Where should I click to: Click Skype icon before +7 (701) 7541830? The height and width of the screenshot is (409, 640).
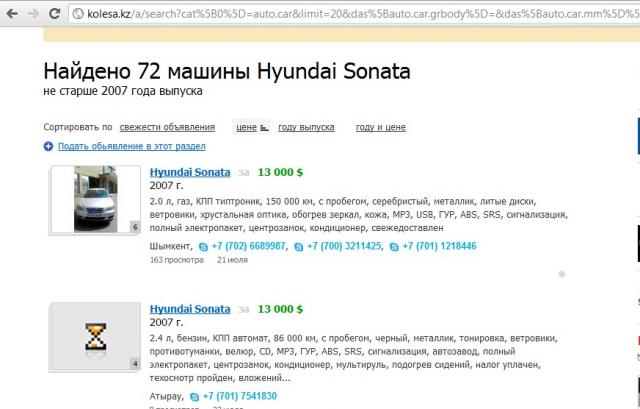coord(194,397)
